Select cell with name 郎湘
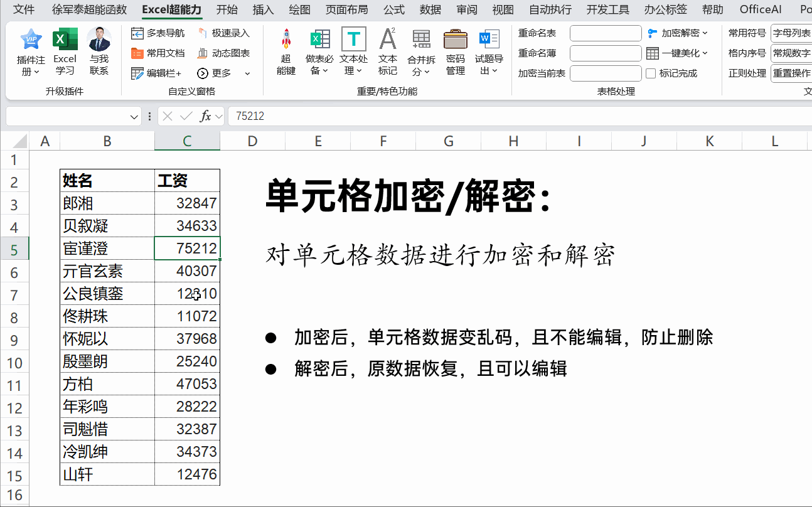 pyautogui.click(x=107, y=203)
